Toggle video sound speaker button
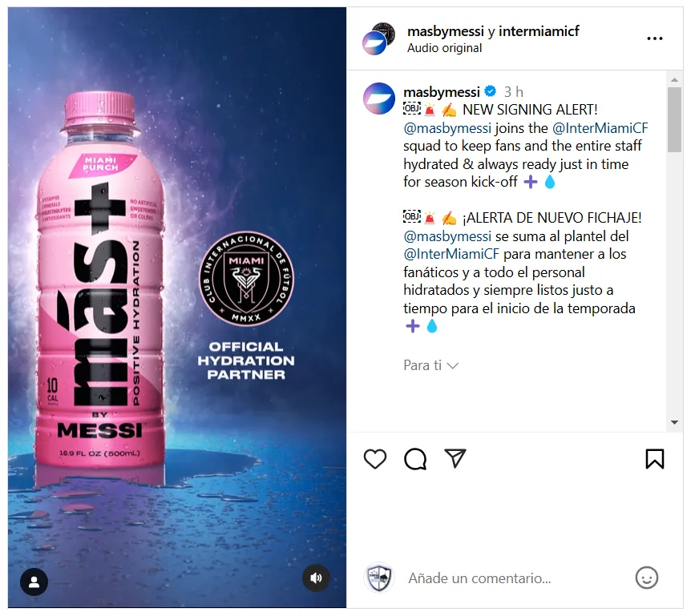This screenshot has height=616, width=691. pyautogui.click(x=316, y=578)
